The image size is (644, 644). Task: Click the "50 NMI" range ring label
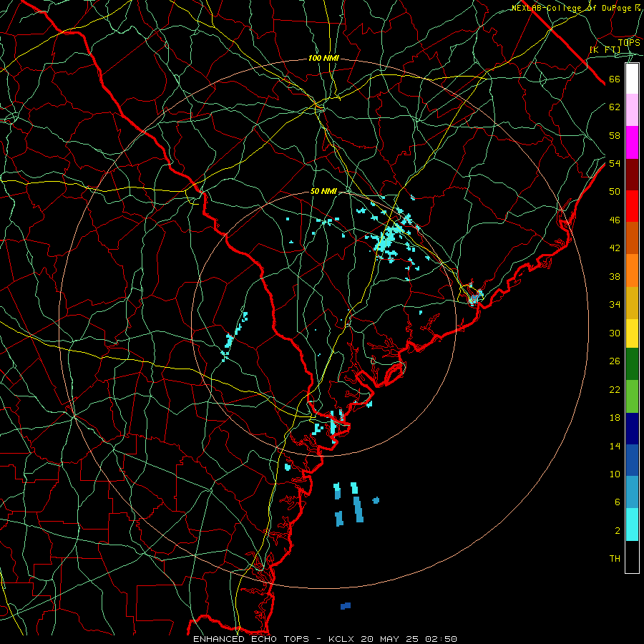(x=323, y=191)
